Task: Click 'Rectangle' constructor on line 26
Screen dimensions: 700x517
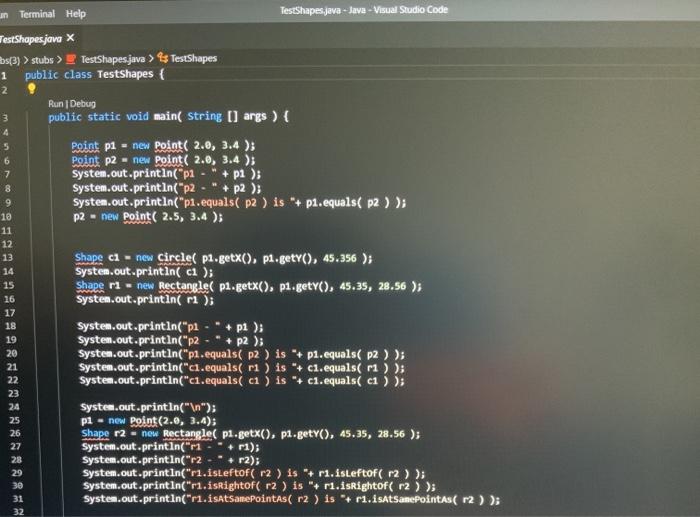Action: click(187, 434)
